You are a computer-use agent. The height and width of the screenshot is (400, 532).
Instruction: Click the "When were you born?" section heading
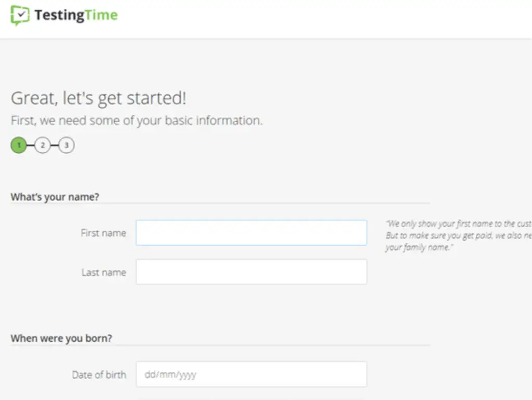(61, 338)
